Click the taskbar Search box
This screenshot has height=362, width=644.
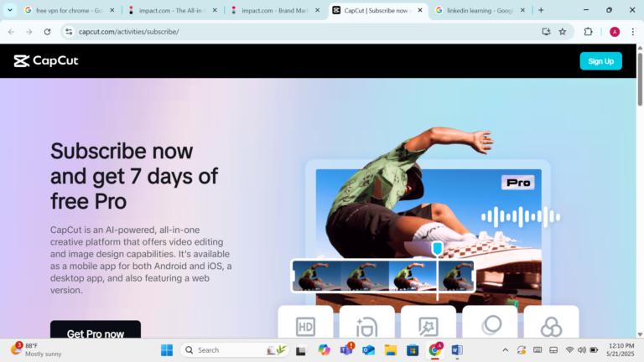(x=235, y=350)
